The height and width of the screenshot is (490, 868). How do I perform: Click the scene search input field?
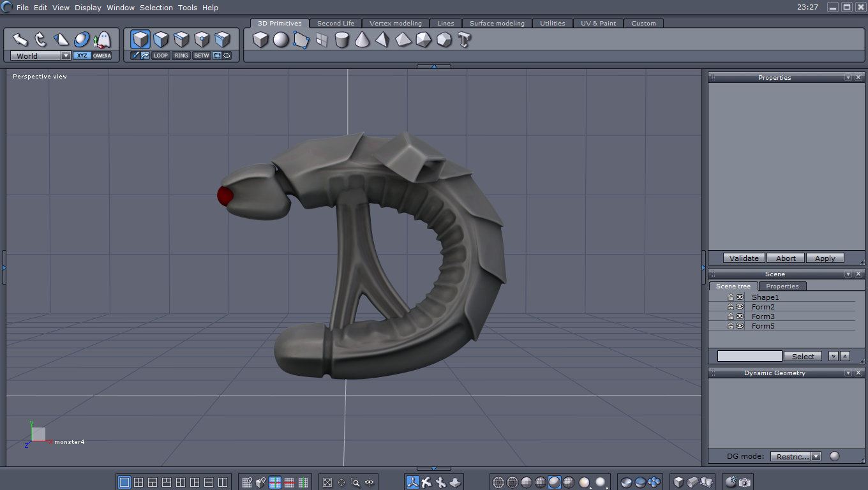pos(749,356)
